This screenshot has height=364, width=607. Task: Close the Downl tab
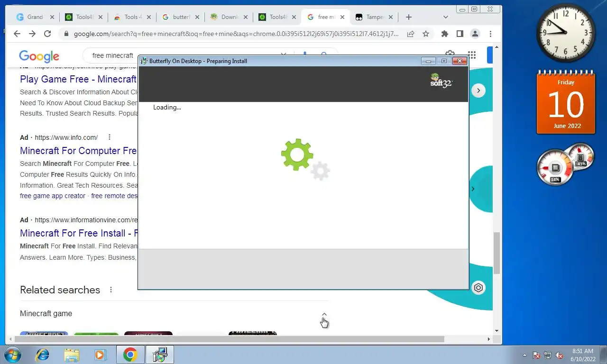(x=246, y=17)
